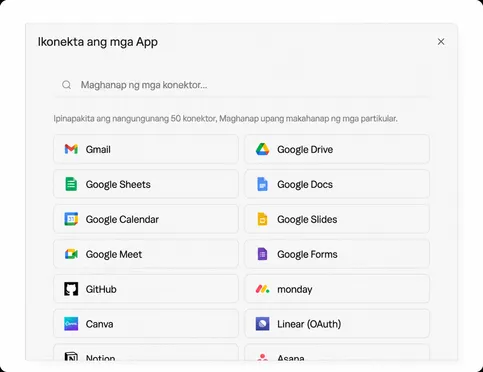Click the Canva logo icon
483x372 pixels.
coord(71,324)
